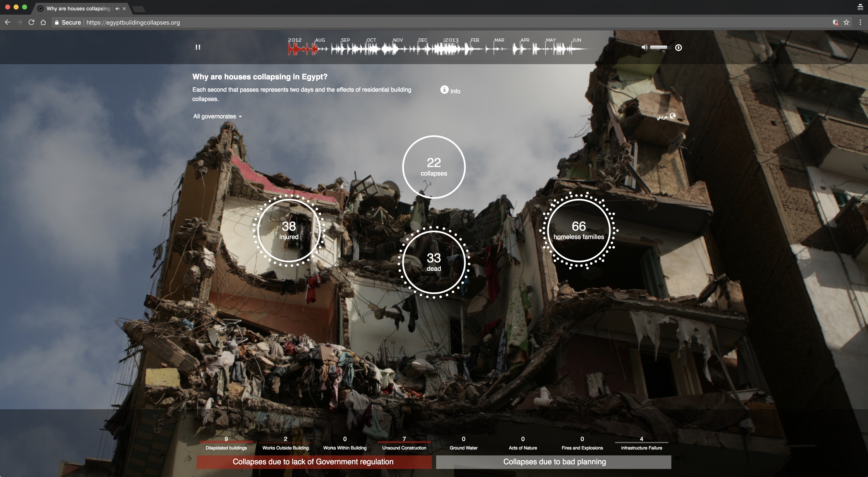Jump to NOV on the timeline
Image resolution: width=868 pixels, height=477 pixels.
[x=398, y=40]
